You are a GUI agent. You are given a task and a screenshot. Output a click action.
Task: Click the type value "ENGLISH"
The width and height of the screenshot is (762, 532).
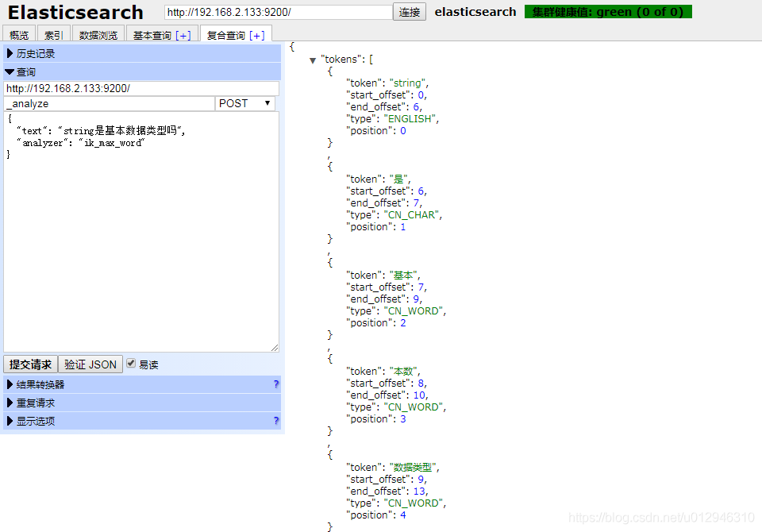pyautogui.click(x=410, y=119)
